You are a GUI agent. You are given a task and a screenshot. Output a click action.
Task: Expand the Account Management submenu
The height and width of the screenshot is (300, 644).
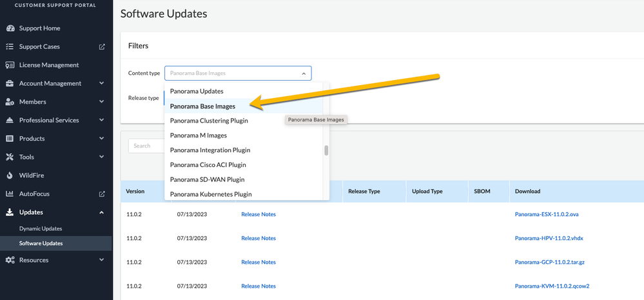(102, 83)
